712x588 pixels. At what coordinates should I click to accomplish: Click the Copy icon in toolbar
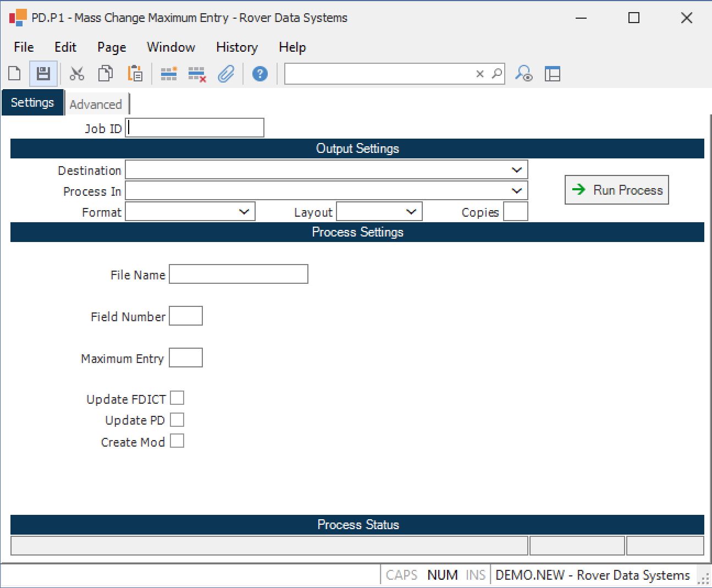[106, 74]
